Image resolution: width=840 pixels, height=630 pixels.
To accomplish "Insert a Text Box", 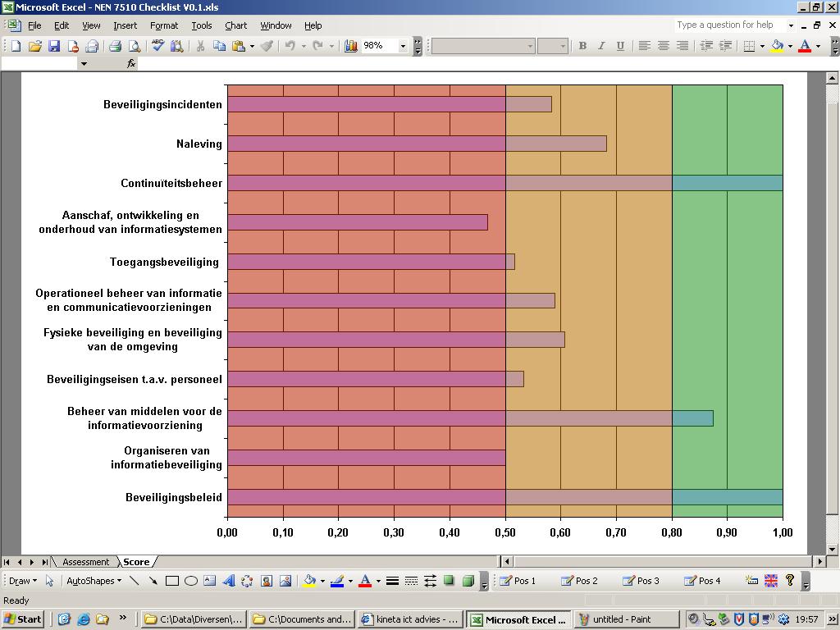I will point(209,581).
